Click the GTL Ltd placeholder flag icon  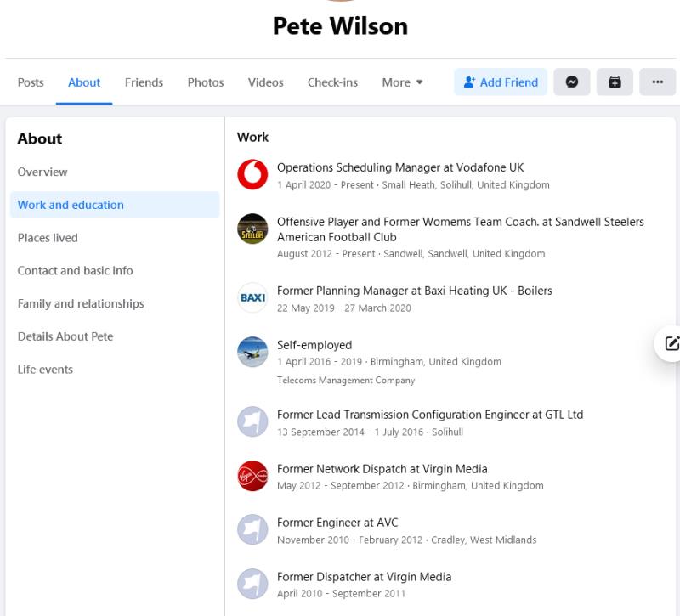pyautogui.click(x=252, y=422)
